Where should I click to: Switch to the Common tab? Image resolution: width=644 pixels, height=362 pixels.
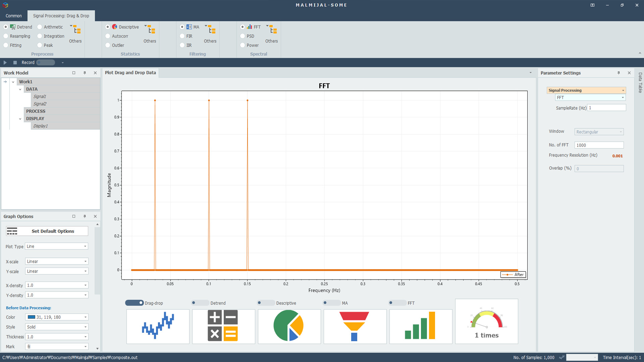[14, 16]
